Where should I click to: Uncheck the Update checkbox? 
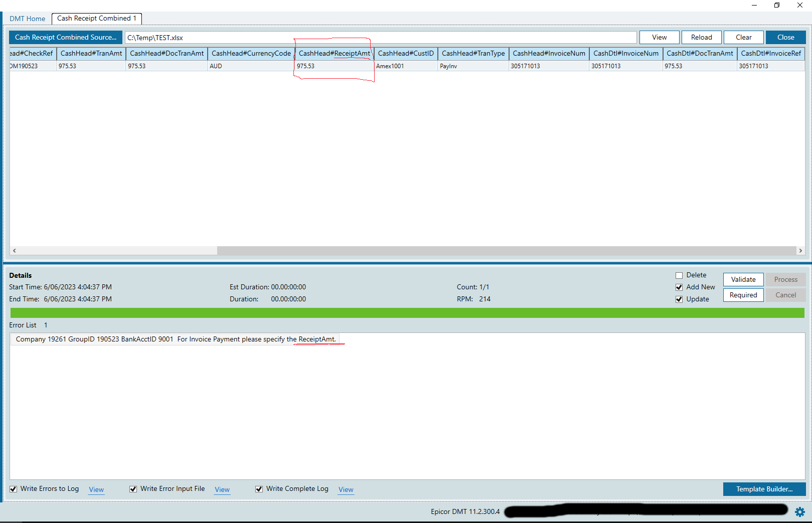[x=679, y=299]
